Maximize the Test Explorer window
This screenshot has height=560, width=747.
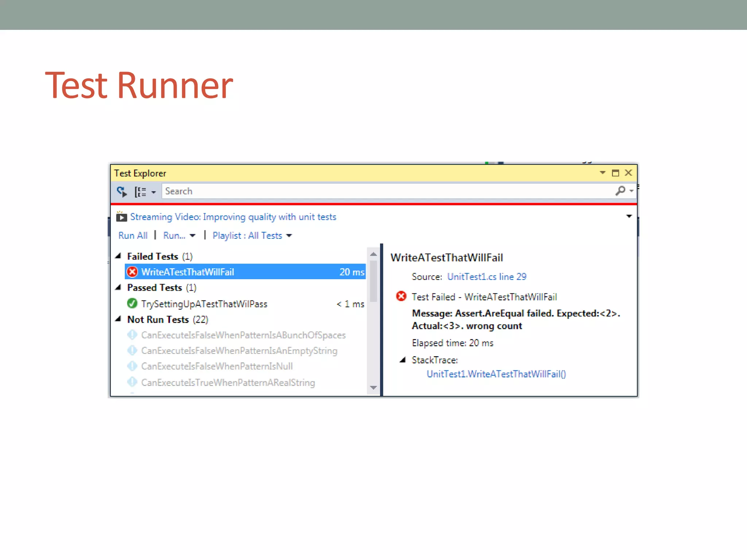(615, 173)
